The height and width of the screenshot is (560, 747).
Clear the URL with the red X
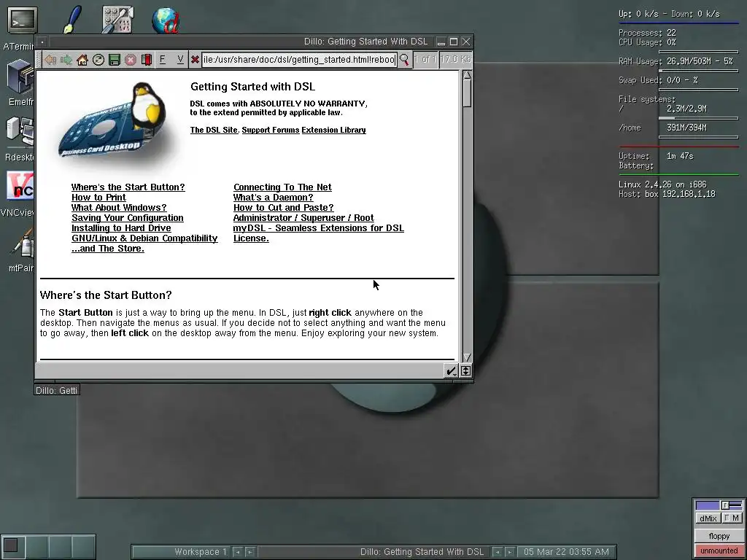pos(194,60)
